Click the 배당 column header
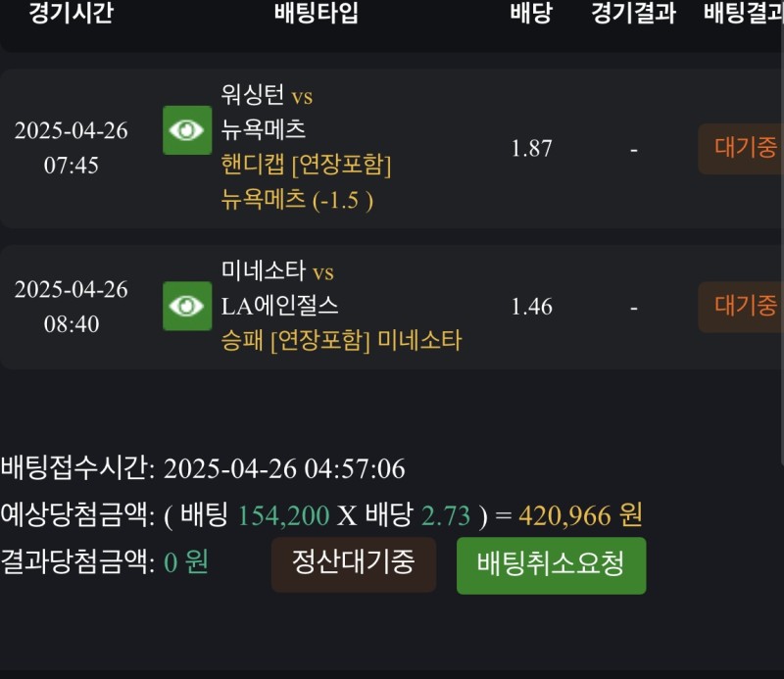784x679 pixels. [531, 14]
